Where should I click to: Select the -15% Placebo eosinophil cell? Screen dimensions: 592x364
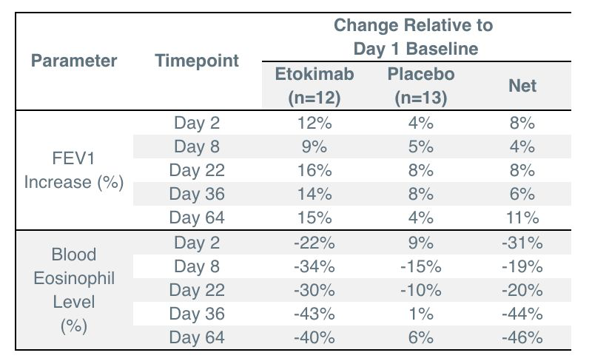421,266
